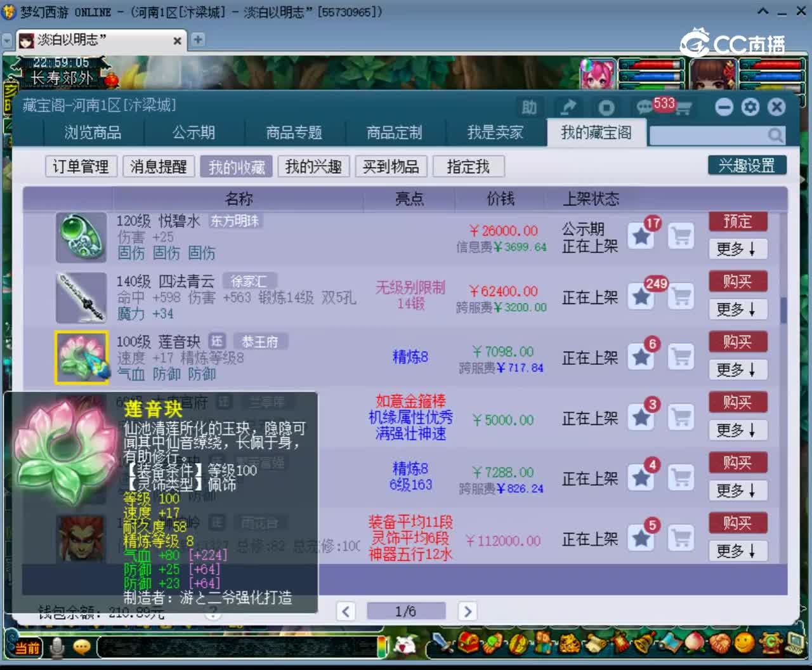Open the blue map icon
The image size is (812, 670).
(x=671, y=643)
